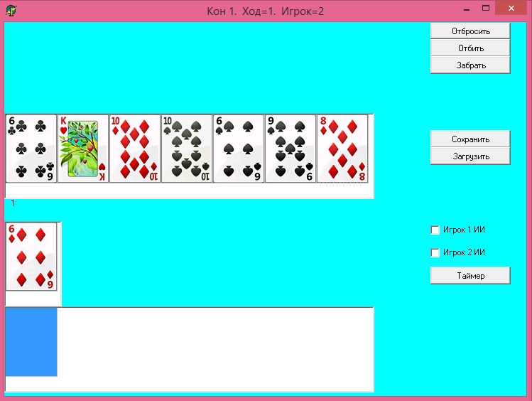The height and width of the screenshot is (401, 532).
Task: Select the ten of spades card
Action: [x=187, y=149]
